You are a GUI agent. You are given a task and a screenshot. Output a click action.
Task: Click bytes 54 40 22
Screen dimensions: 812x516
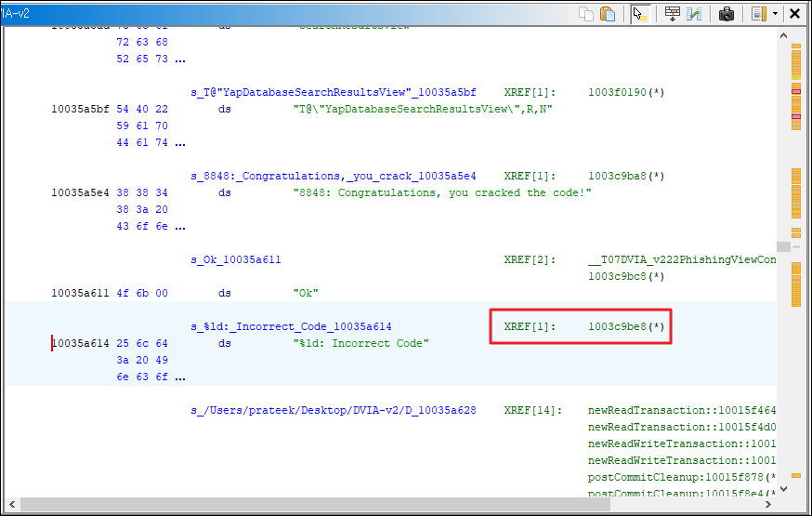pos(142,110)
